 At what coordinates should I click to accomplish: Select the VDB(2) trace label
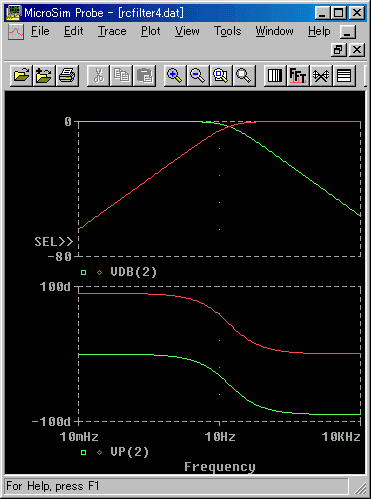(133, 272)
